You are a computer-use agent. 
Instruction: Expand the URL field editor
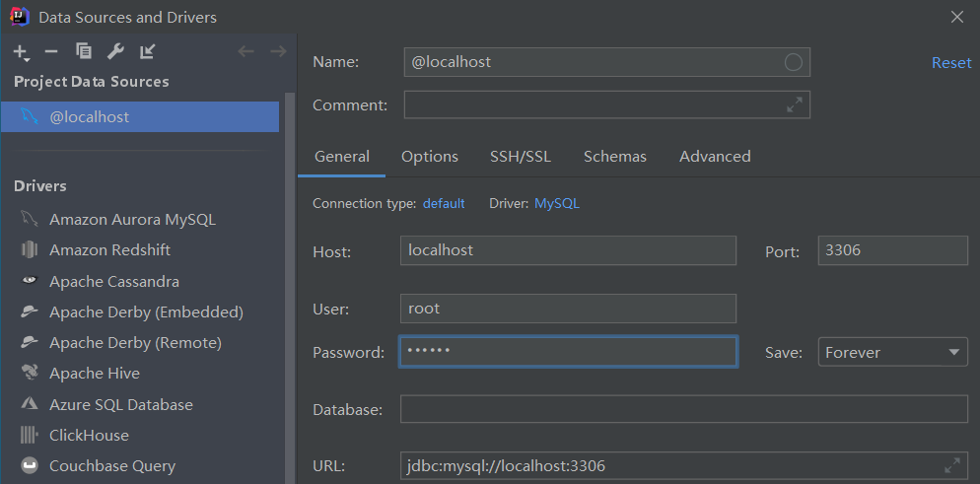(x=951, y=465)
